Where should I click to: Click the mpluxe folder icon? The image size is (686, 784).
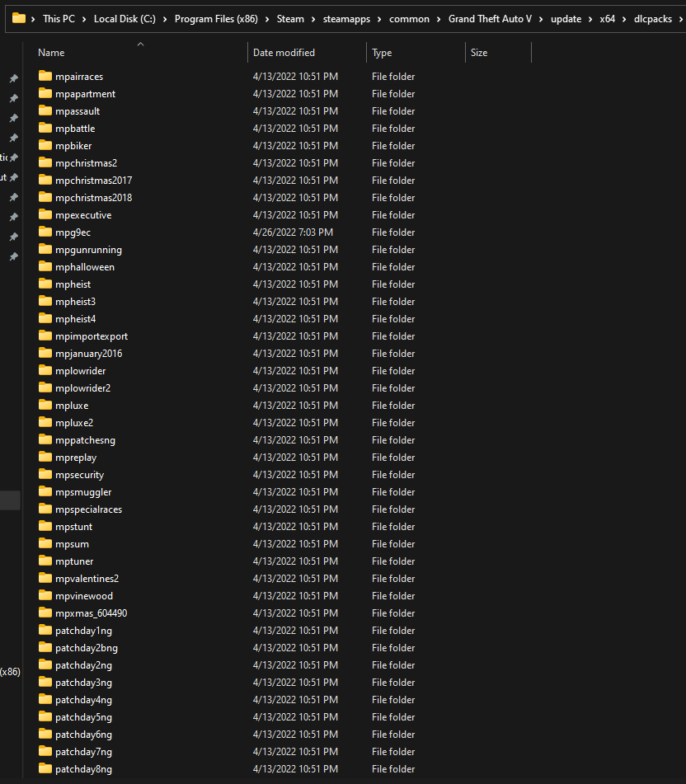pos(45,405)
